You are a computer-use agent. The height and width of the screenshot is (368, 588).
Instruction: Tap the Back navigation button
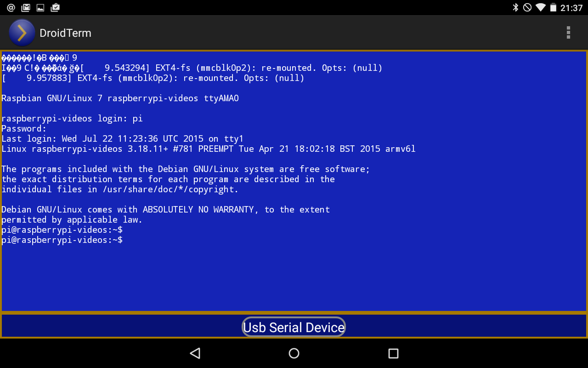coord(195,353)
